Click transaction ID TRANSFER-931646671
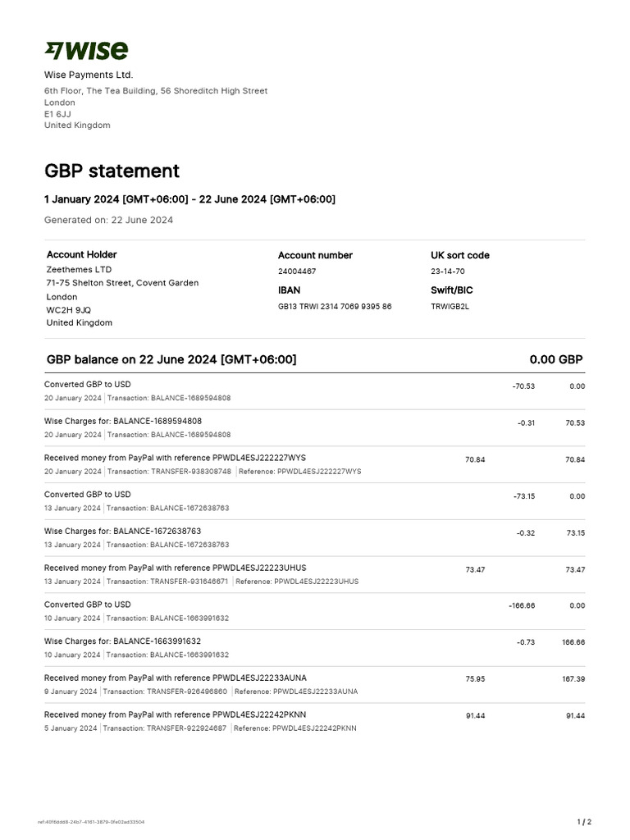 (188, 582)
